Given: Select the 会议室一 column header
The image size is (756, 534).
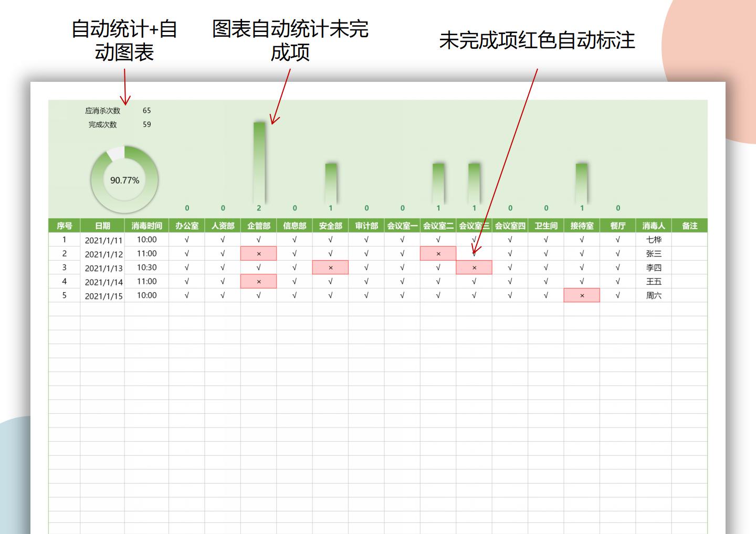Looking at the screenshot, I should (x=402, y=226).
